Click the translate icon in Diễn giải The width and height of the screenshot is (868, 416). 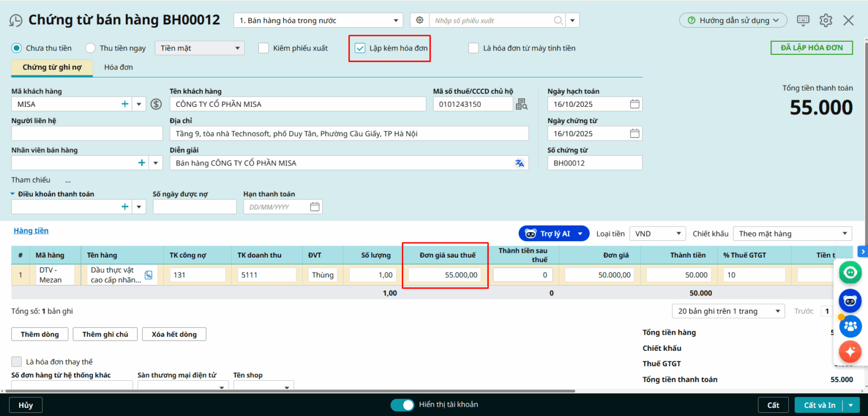519,163
